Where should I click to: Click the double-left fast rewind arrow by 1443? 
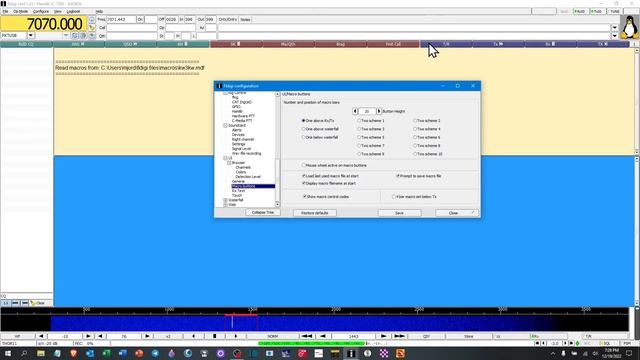pos(307,336)
